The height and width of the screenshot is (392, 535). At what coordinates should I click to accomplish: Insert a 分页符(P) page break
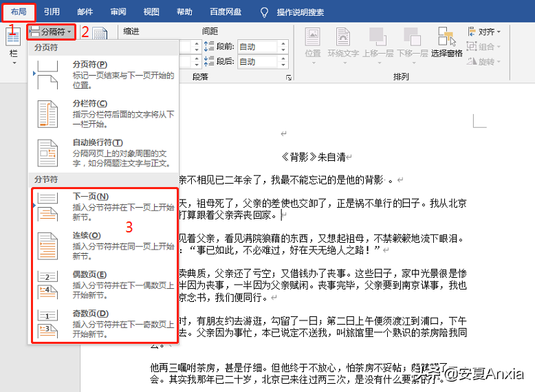(104, 75)
